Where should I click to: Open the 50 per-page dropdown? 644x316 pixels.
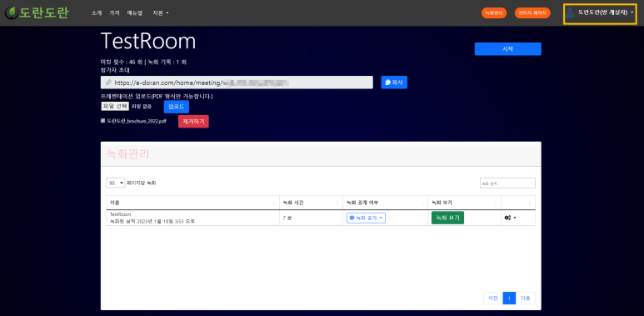click(116, 183)
